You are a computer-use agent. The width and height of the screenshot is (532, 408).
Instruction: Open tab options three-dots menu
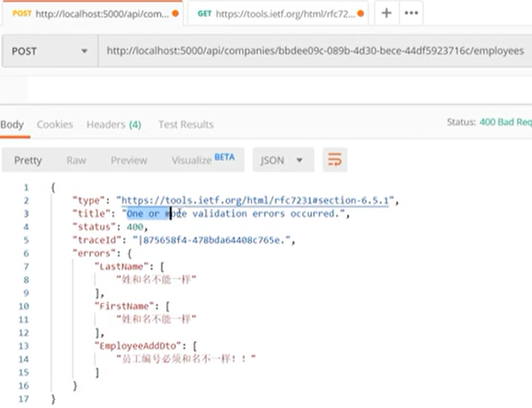point(411,13)
